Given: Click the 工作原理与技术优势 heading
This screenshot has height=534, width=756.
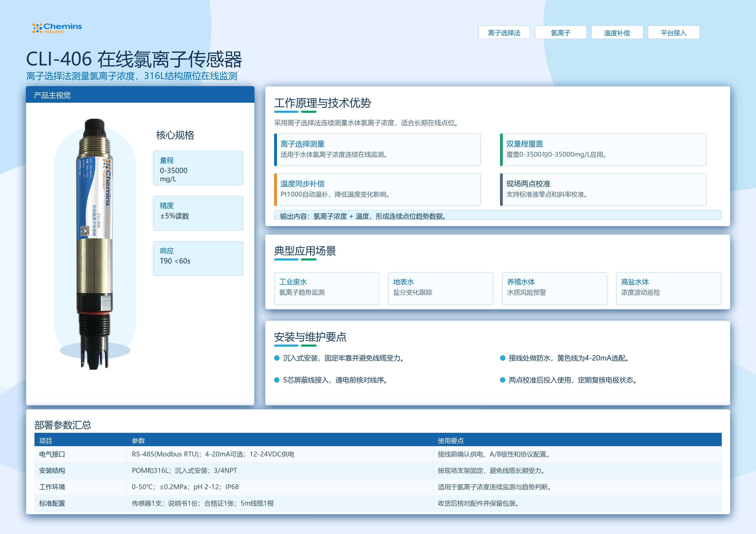Looking at the screenshot, I should [x=322, y=103].
